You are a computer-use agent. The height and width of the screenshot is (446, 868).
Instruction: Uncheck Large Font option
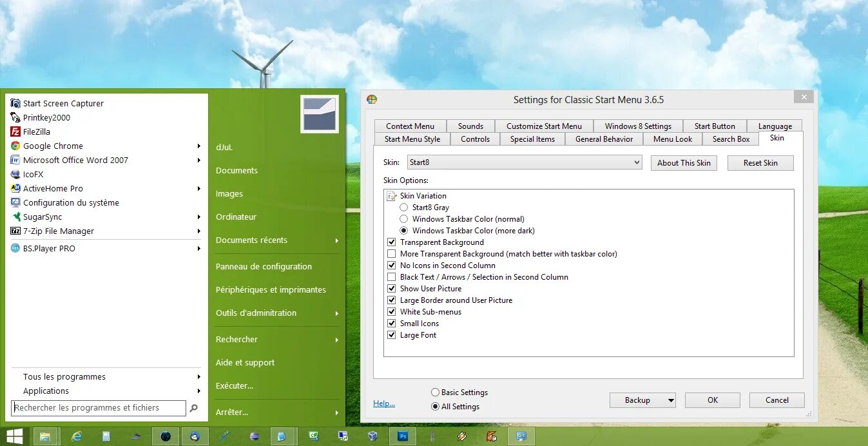point(391,335)
